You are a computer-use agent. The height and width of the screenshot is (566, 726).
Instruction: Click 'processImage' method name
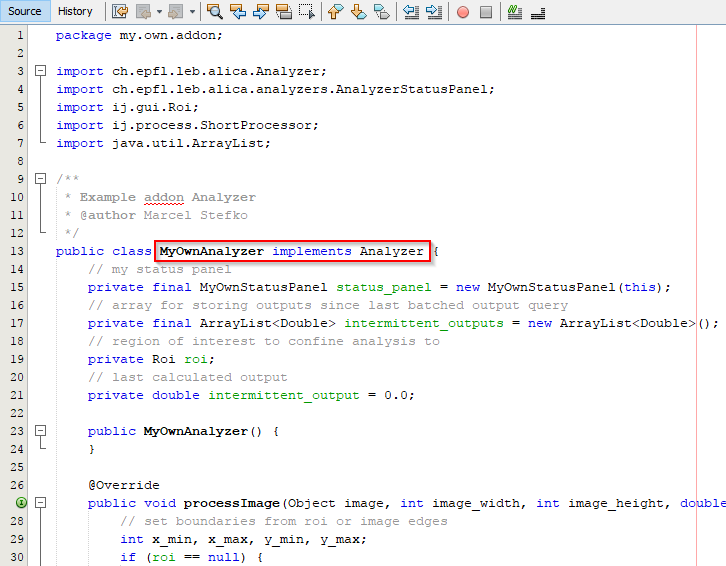tap(232, 503)
